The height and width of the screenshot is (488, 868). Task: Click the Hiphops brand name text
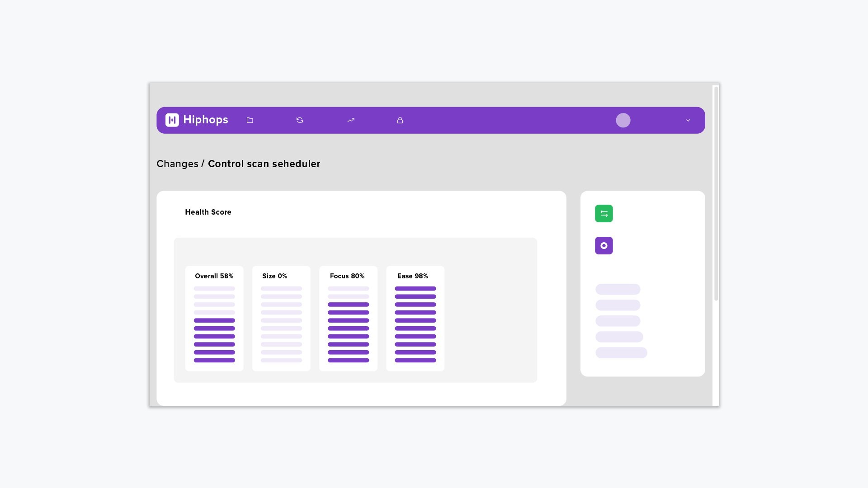pyautogui.click(x=206, y=120)
